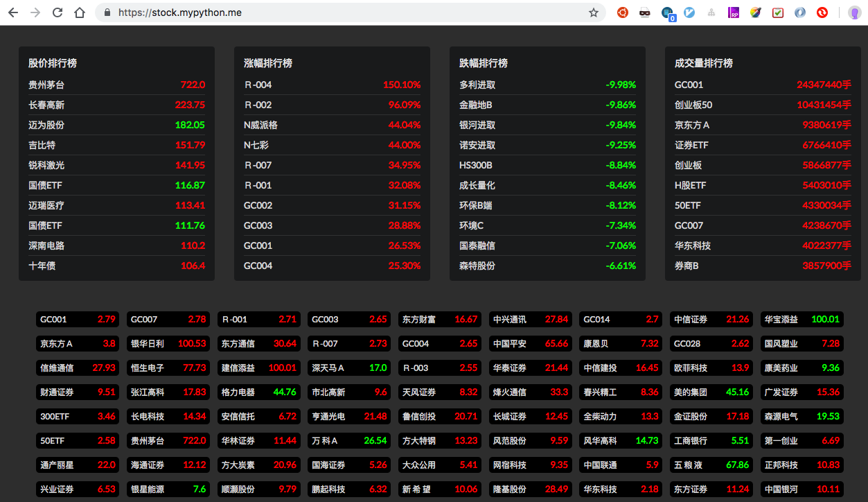Click the 中国银河 10.11 tile
868x502 pixels.
click(x=802, y=490)
